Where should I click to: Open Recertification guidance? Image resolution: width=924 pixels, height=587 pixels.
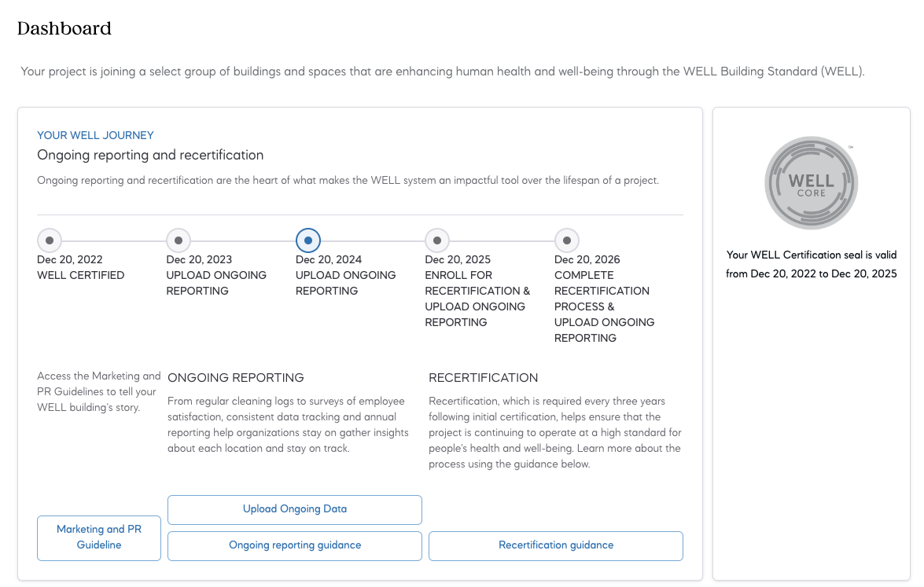pos(556,546)
